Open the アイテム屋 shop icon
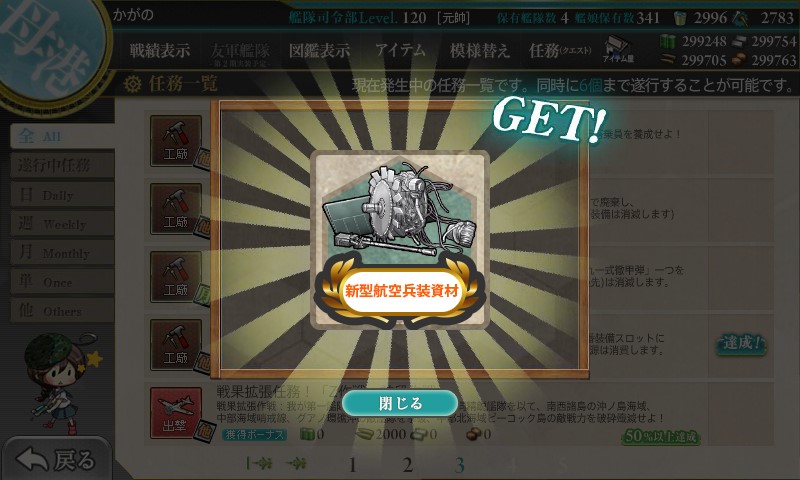 [618, 50]
